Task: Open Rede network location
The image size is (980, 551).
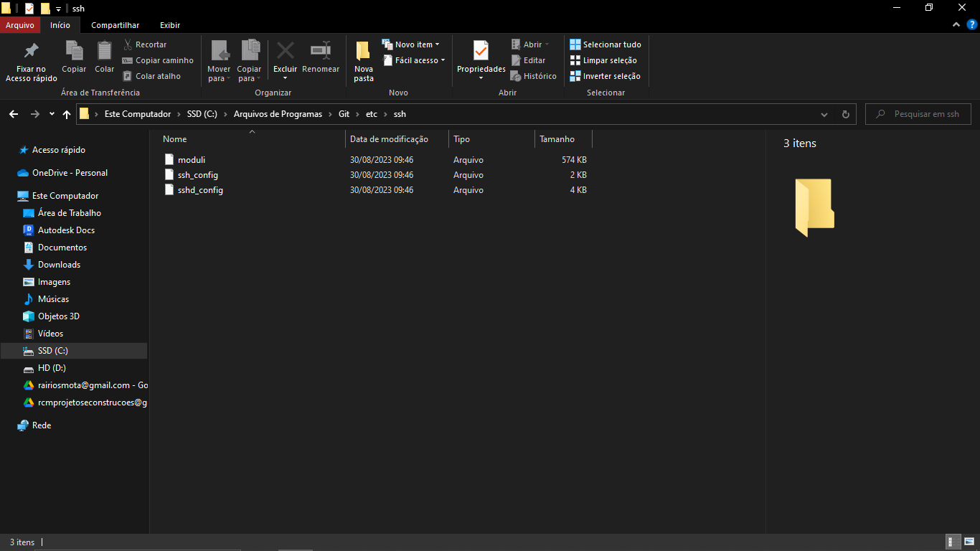Action: coord(42,425)
